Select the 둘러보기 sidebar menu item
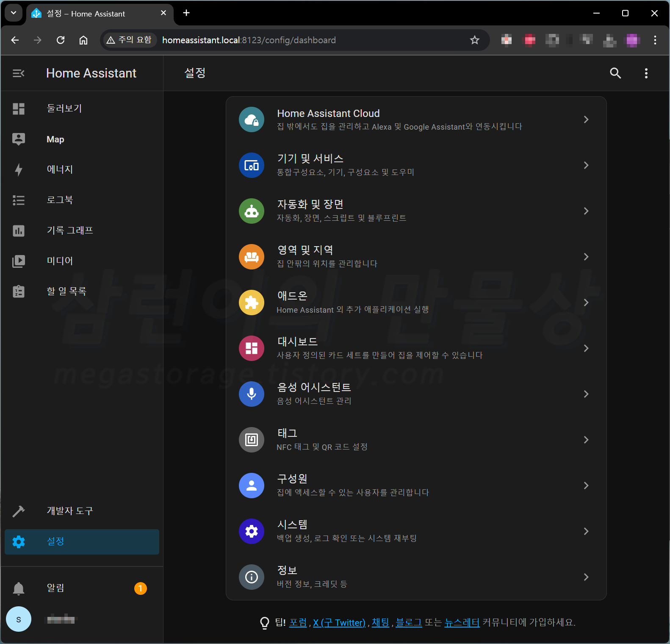 (x=82, y=109)
